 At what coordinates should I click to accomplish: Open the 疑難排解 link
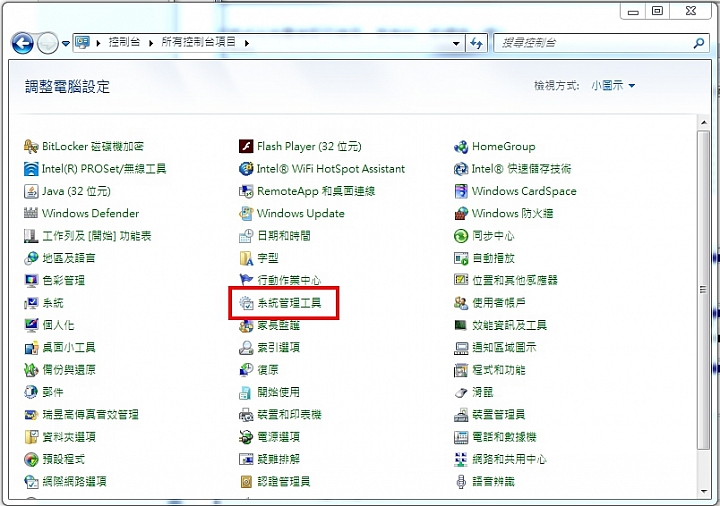click(278, 459)
